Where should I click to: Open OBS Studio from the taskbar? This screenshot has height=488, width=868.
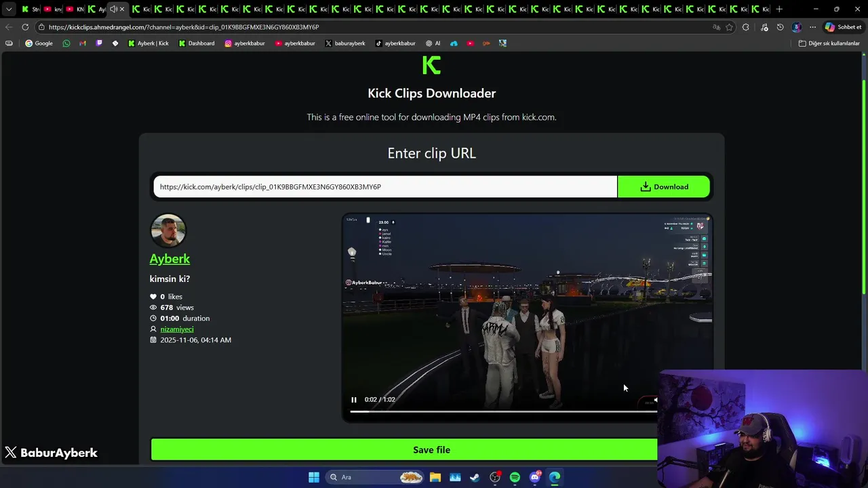pos(495,477)
